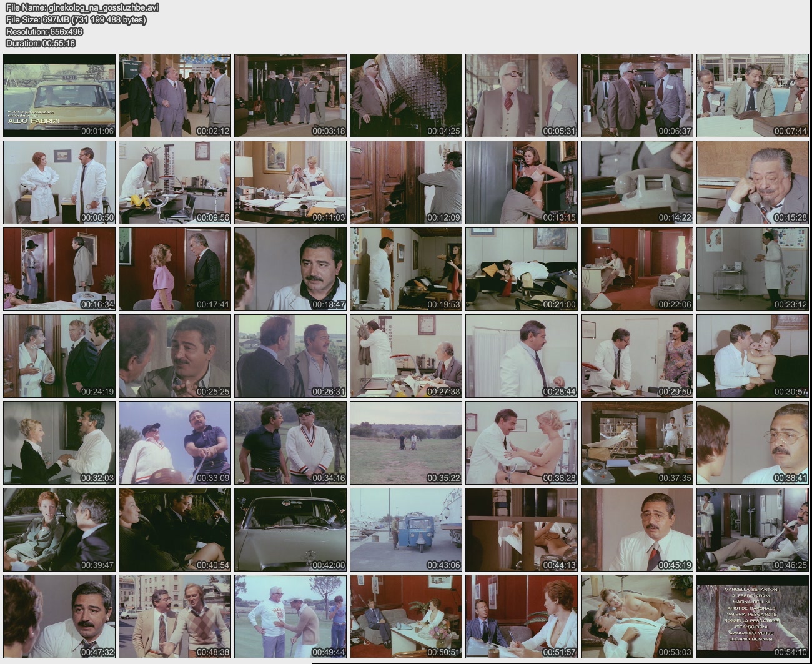812x664 pixels.
Task: Open the thumbnail marked 00:04:25
Action: coord(406,96)
